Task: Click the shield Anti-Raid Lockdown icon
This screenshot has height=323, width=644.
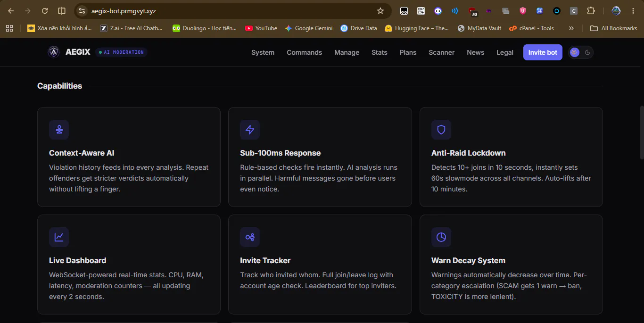Action: point(441,130)
